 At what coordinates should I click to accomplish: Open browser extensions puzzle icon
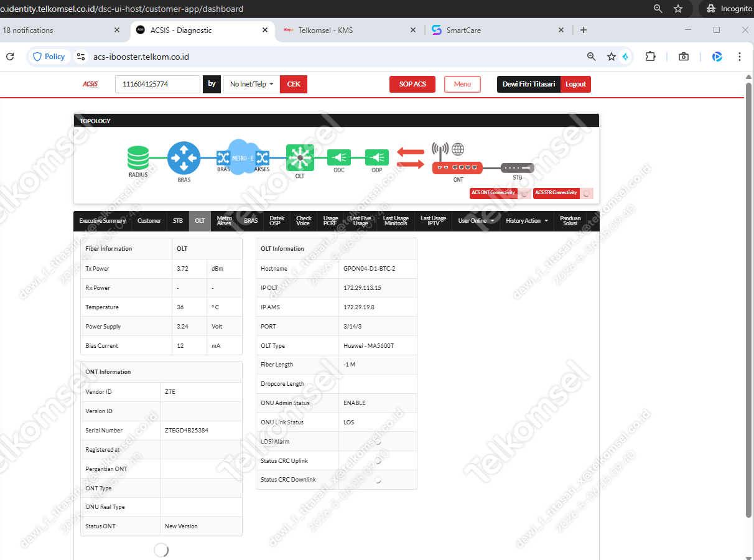tap(650, 57)
